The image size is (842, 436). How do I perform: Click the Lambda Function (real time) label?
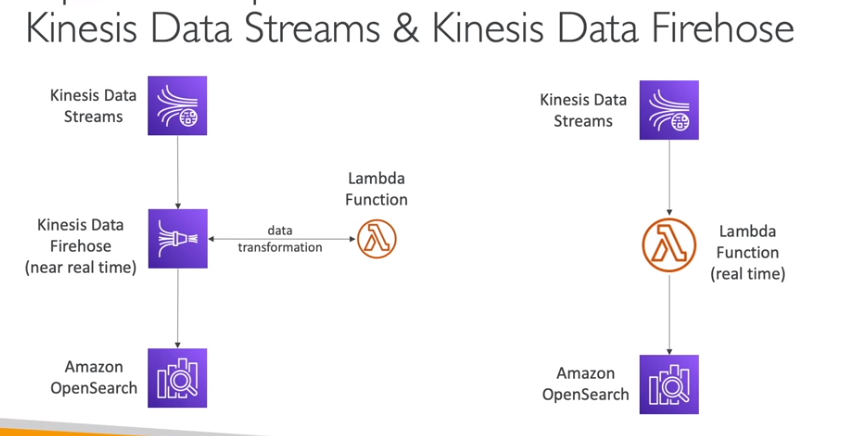(748, 252)
